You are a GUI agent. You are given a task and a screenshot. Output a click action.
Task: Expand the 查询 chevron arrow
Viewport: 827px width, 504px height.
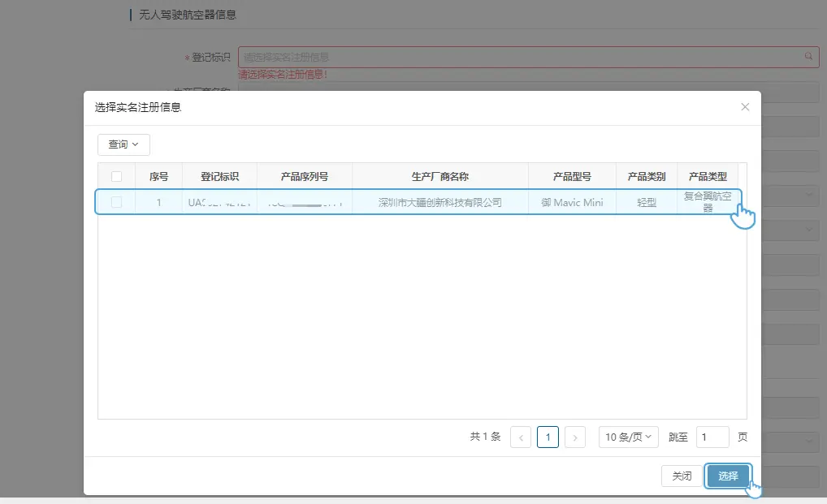[x=134, y=144]
